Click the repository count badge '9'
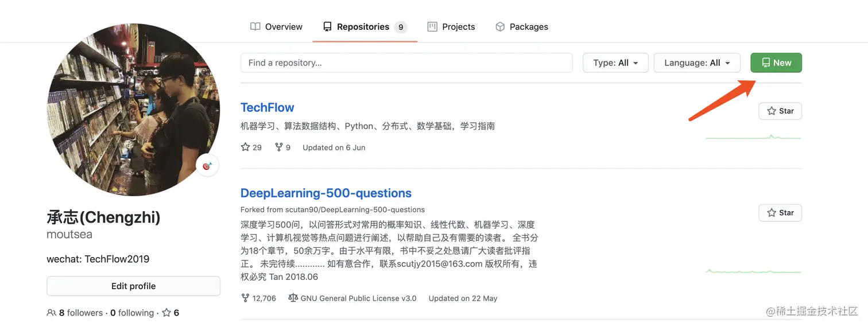Image resolution: width=868 pixels, height=327 pixels. pos(401,27)
